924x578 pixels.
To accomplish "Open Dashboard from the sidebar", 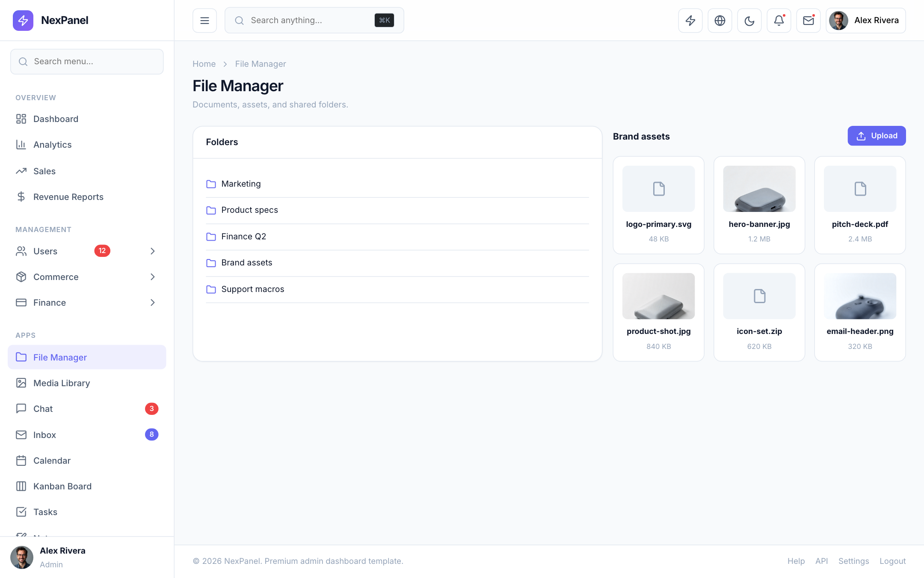I will (x=87, y=119).
